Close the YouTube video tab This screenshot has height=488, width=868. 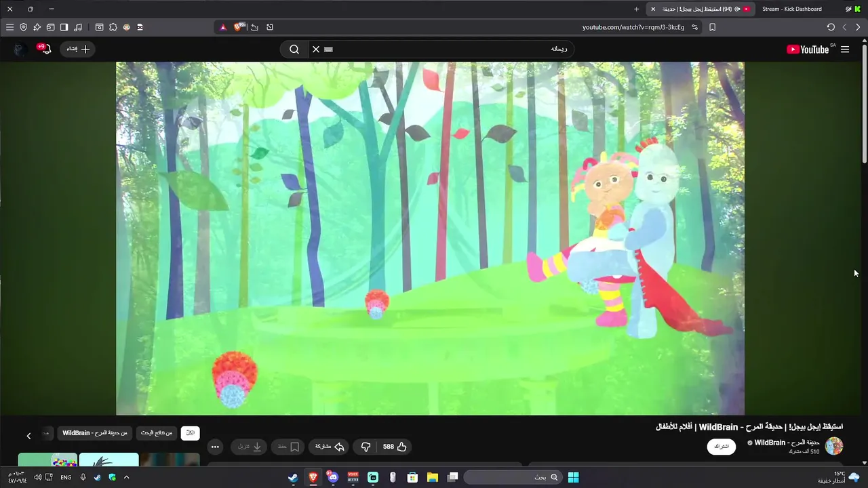(x=653, y=9)
